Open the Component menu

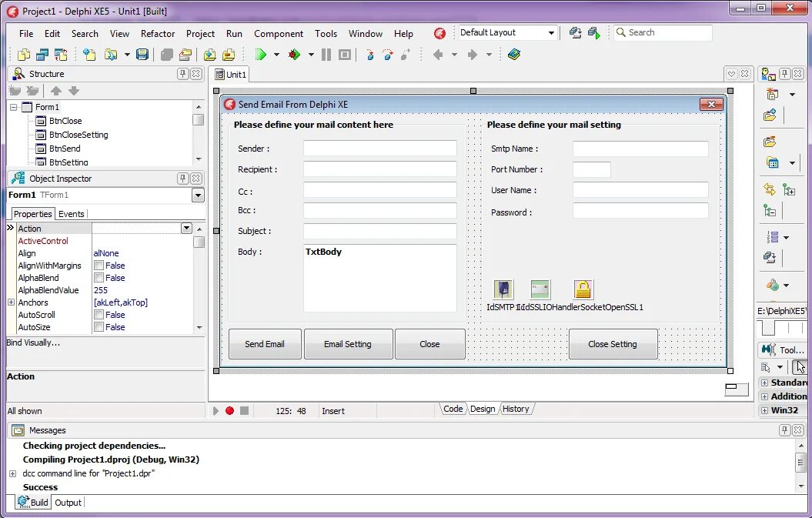[x=278, y=34]
